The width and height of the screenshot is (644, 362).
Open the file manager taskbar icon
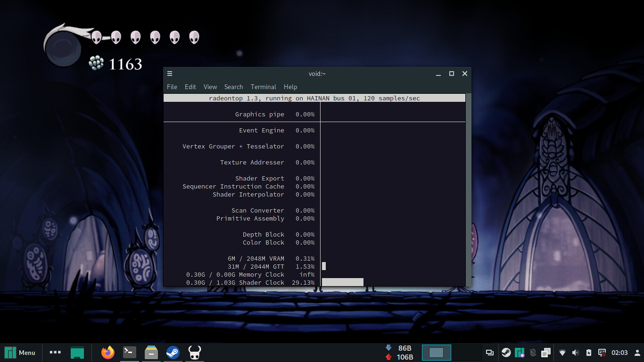(x=151, y=353)
